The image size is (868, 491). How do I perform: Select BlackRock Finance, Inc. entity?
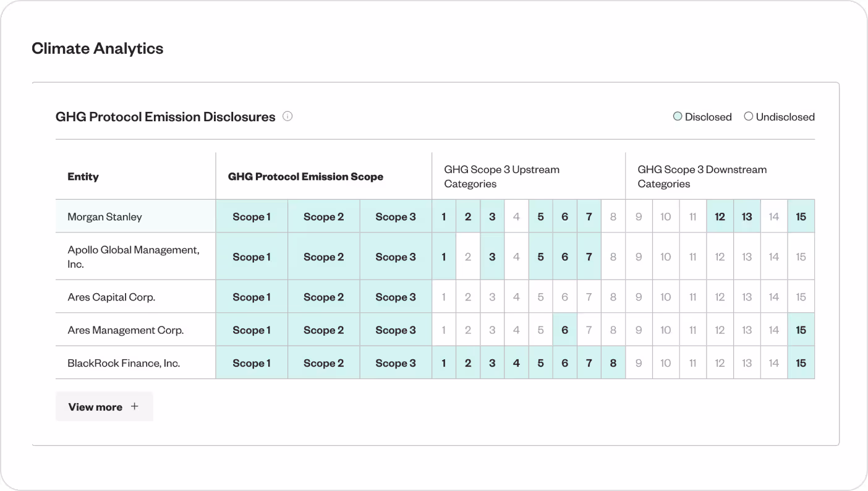tap(135, 363)
